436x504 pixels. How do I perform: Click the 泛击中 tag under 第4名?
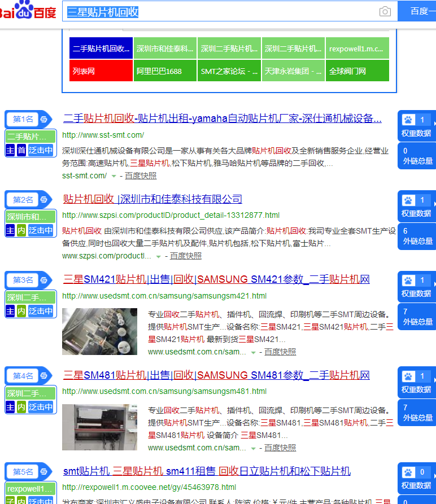point(41,407)
